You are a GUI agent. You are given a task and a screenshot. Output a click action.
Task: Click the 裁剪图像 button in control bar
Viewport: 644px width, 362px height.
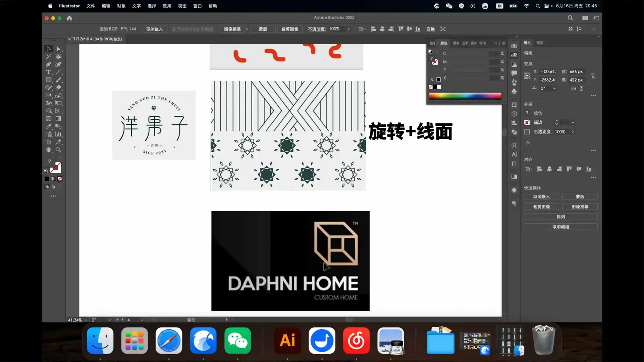tap(289, 29)
